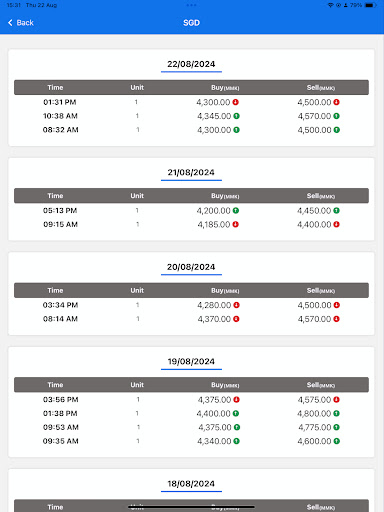Tap the 03:56 PM time entry

(61, 399)
